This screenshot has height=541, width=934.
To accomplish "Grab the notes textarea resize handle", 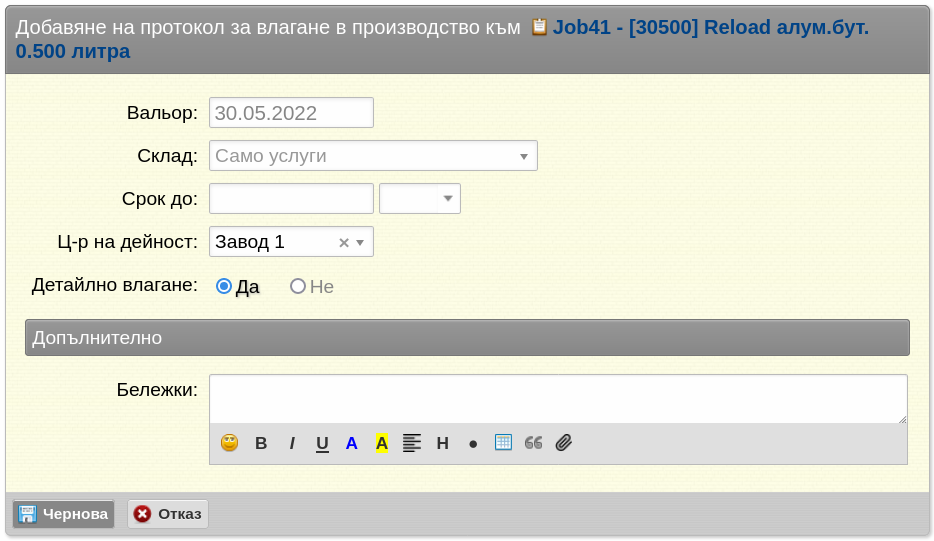I will tap(902, 419).
